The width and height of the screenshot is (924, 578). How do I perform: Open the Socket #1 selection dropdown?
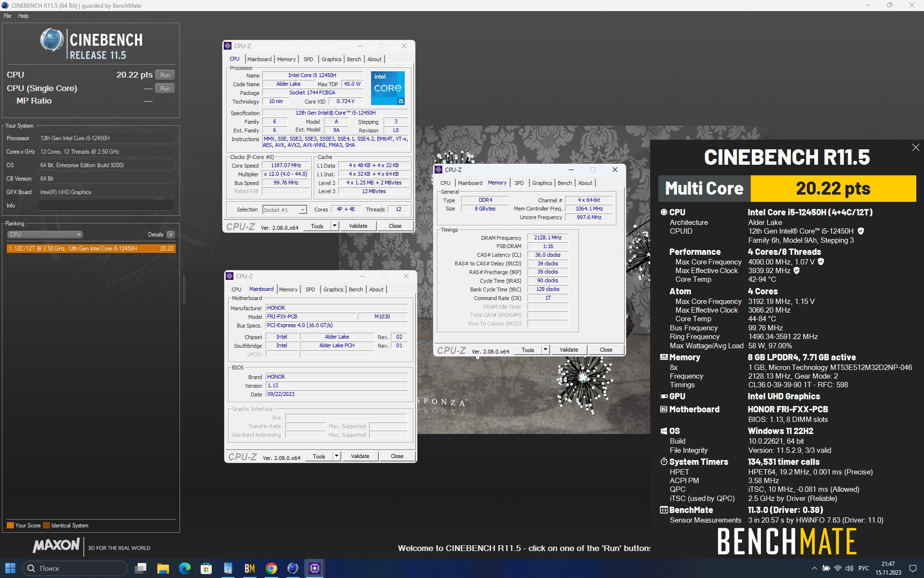coord(284,210)
